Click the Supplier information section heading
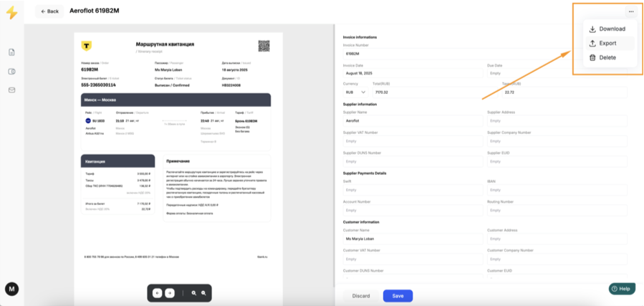The height and width of the screenshot is (306, 644). (360, 105)
